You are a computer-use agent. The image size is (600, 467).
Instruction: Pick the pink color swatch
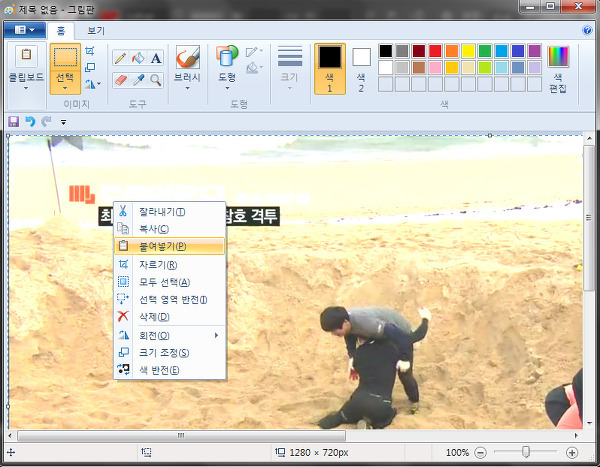point(435,67)
